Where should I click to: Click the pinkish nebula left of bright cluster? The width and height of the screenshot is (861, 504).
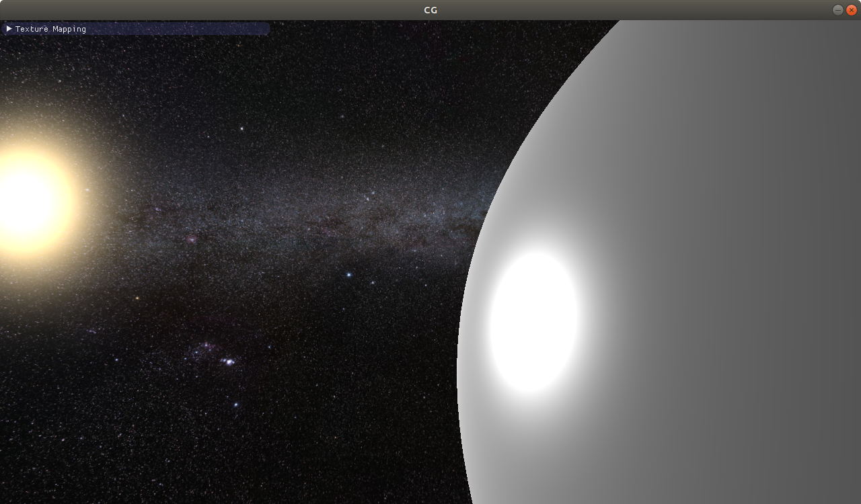202,348
